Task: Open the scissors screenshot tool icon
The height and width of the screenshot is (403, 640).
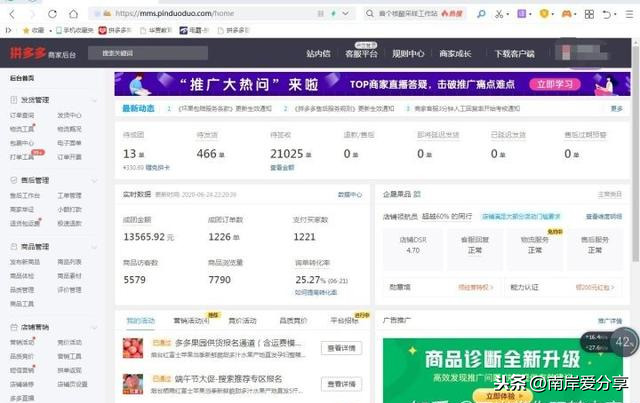Action: [x=499, y=14]
